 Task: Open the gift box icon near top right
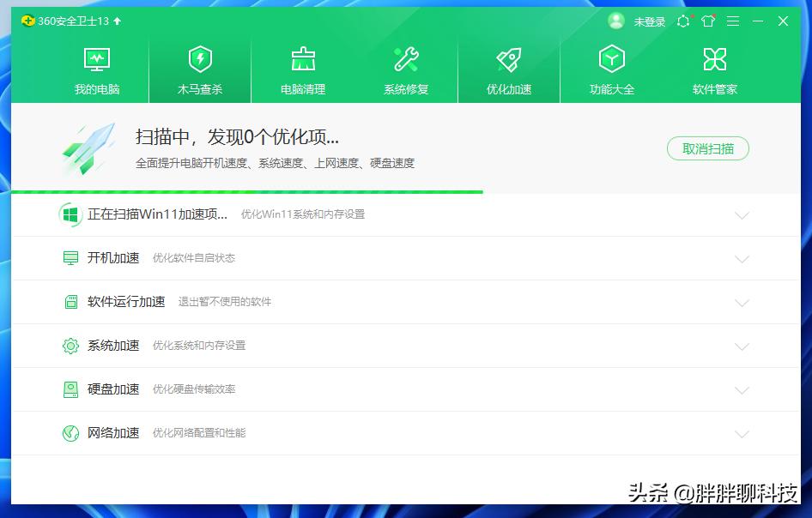click(706, 21)
